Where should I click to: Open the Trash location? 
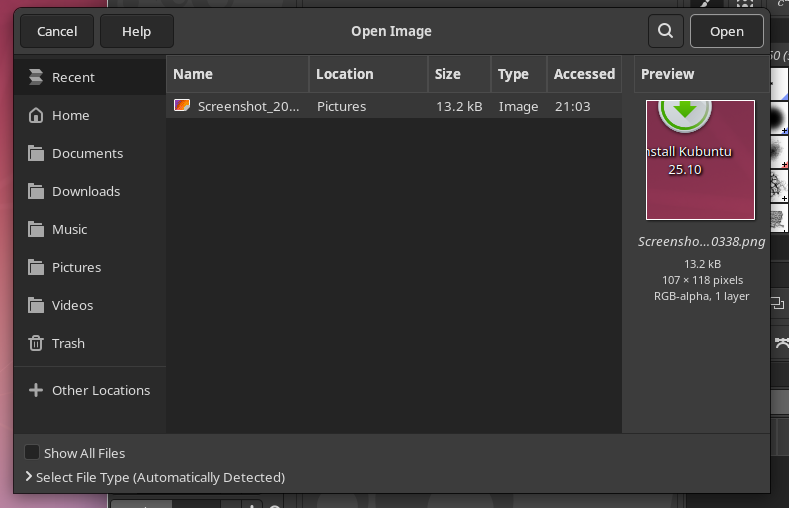point(68,343)
